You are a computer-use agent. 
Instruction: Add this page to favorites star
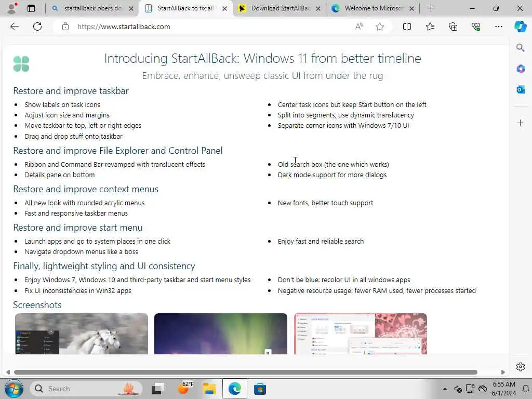click(x=380, y=26)
